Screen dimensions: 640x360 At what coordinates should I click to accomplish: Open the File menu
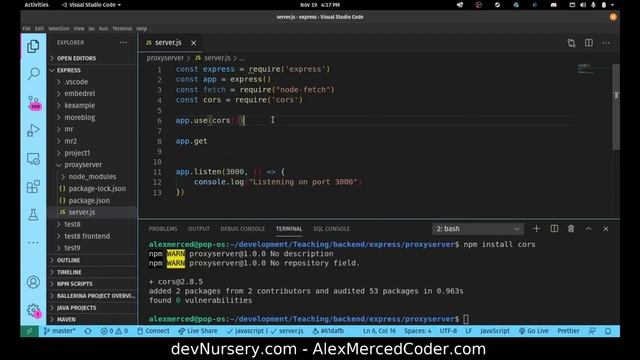coord(27,29)
